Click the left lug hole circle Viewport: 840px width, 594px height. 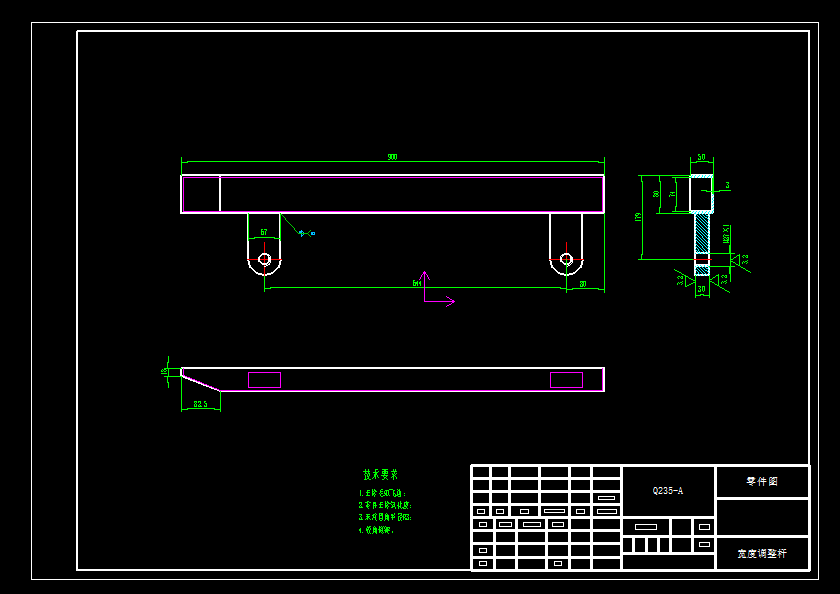click(x=264, y=259)
